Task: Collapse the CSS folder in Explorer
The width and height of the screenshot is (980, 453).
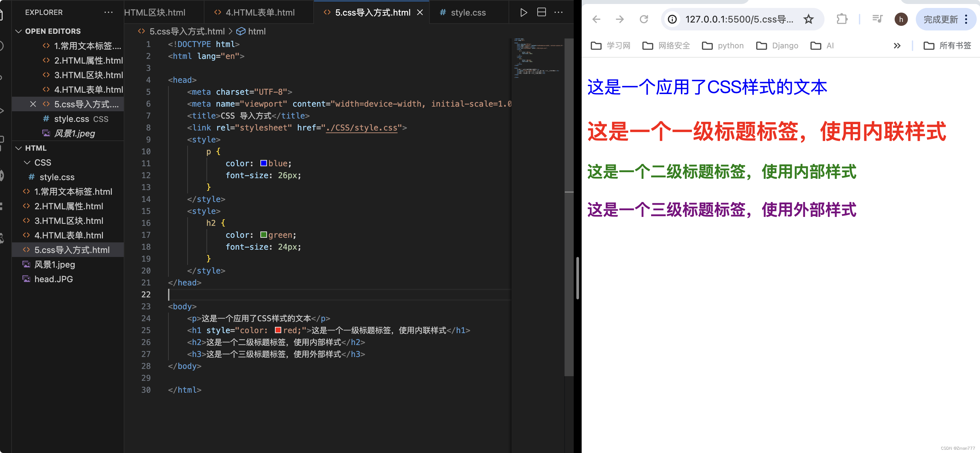Action: [x=26, y=163]
